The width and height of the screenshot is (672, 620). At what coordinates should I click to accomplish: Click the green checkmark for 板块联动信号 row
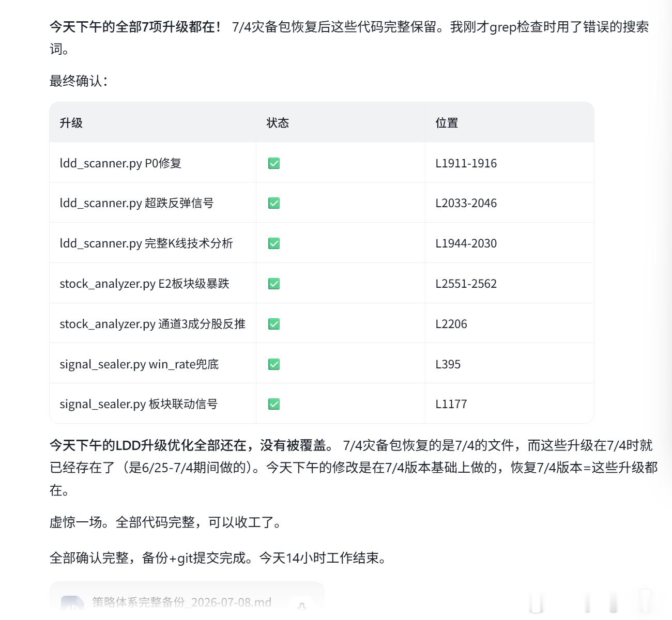[274, 404]
